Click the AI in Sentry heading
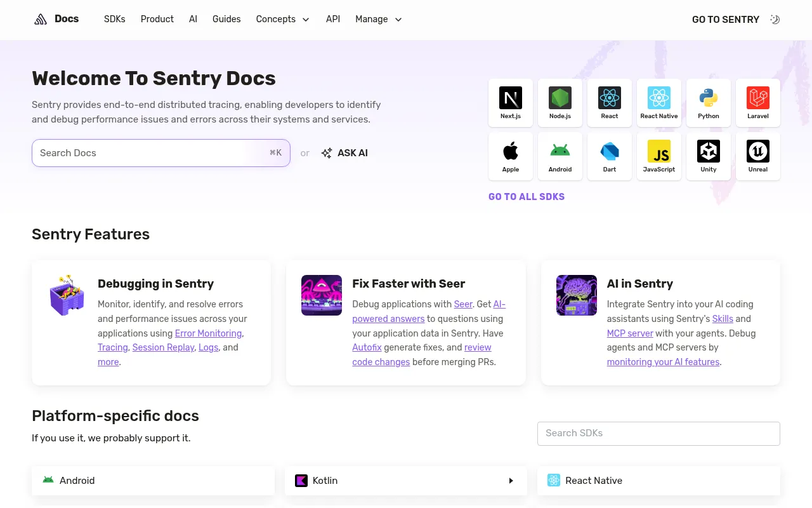 point(640,284)
